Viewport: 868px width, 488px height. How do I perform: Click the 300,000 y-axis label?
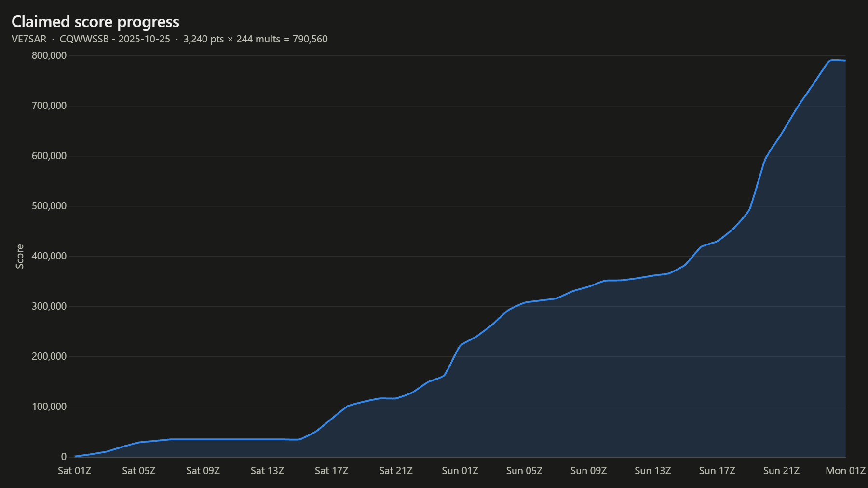coord(49,306)
